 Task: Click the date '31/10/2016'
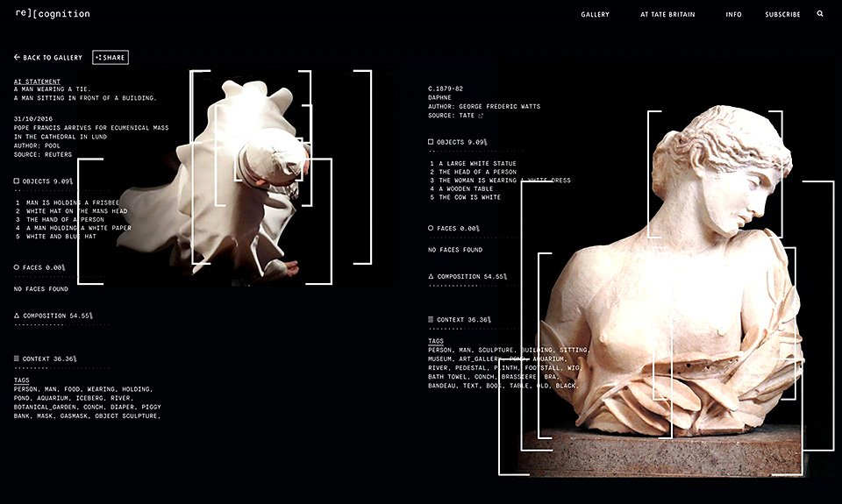pyautogui.click(x=33, y=119)
